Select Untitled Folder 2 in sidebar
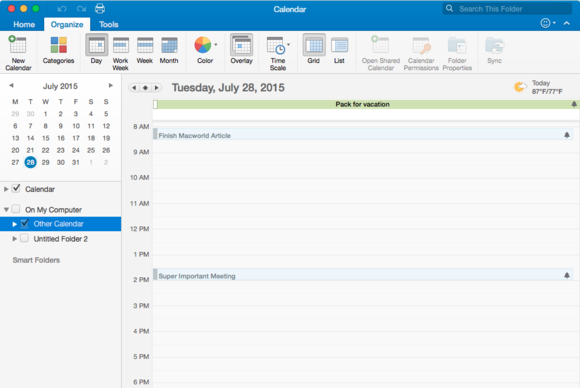 click(61, 239)
